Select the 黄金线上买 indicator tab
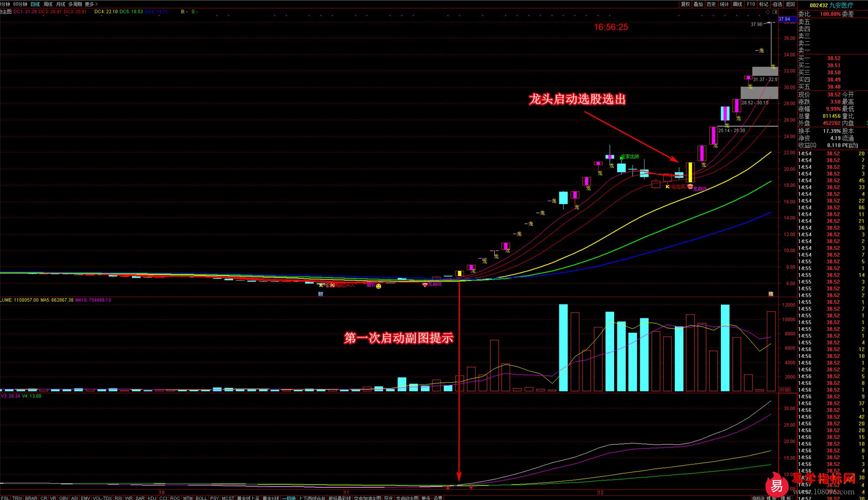 (248, 498)
